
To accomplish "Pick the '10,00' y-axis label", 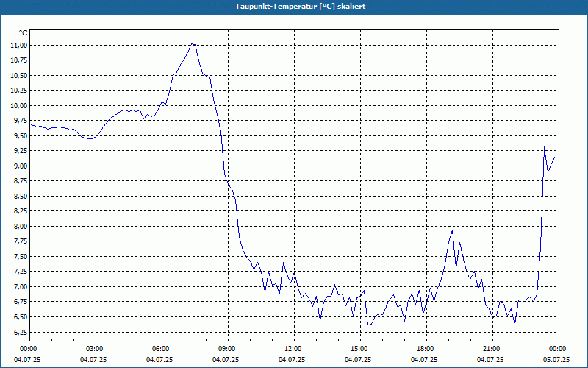I will pos(21,105).
